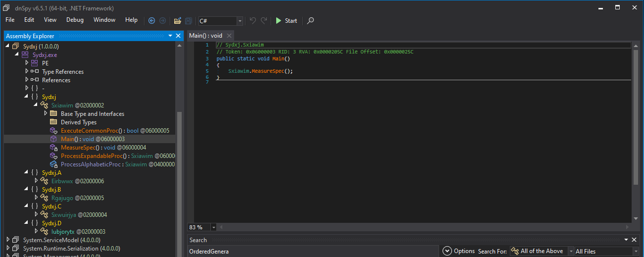Toggle the search Options chevron button
This screenshot has width=644, height=257.
[x=446, y=251]
